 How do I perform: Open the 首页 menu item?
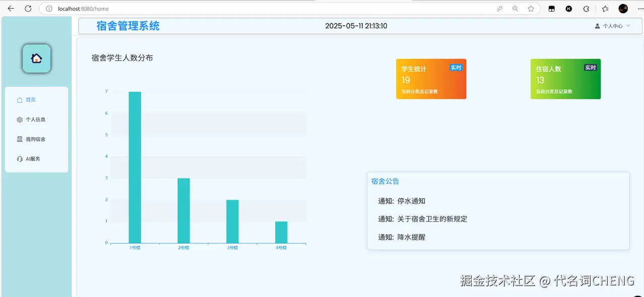pos(36,100)
